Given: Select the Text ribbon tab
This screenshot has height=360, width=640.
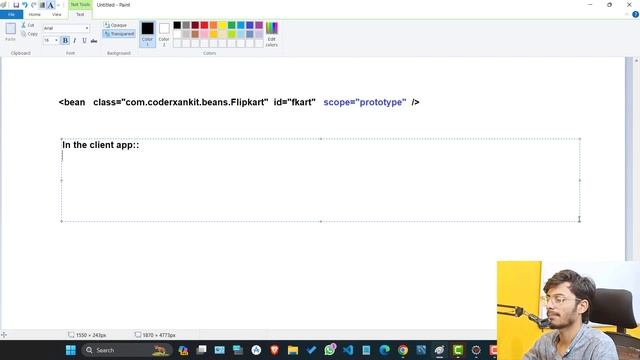Looking at the screenshot, I should coord(80,15).
